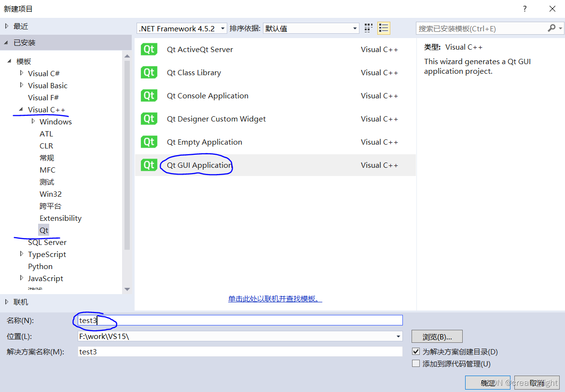Click the search magnifier icon

[x=551, y=28]
